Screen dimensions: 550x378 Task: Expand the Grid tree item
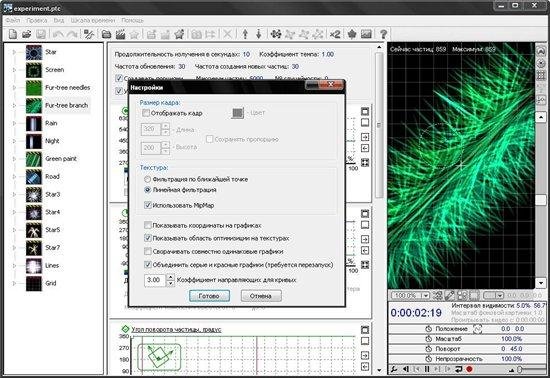pyautogui.click(x=14, y=283)
